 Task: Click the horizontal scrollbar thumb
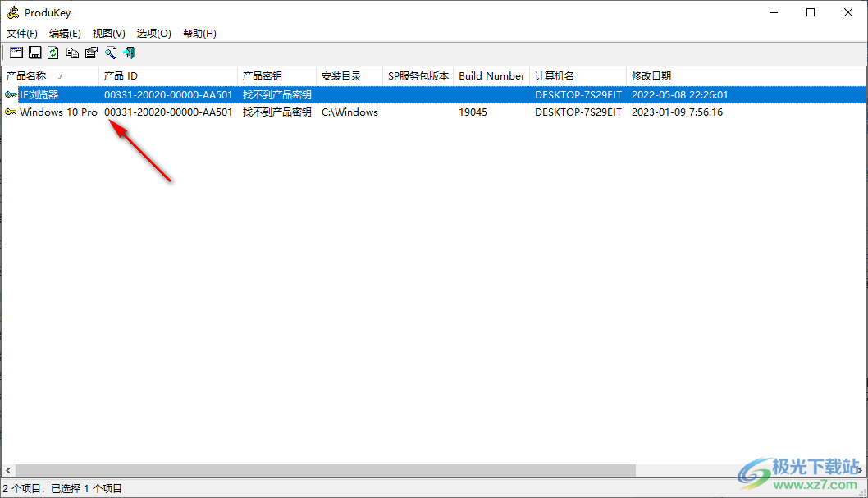click(326, 470)
